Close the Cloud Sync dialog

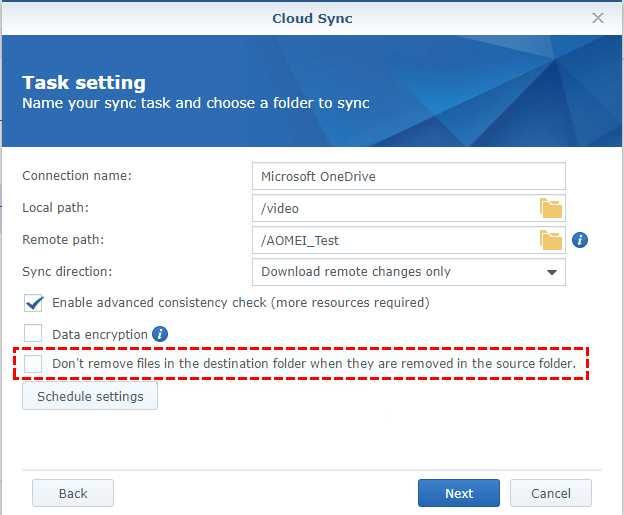[598, 18]
